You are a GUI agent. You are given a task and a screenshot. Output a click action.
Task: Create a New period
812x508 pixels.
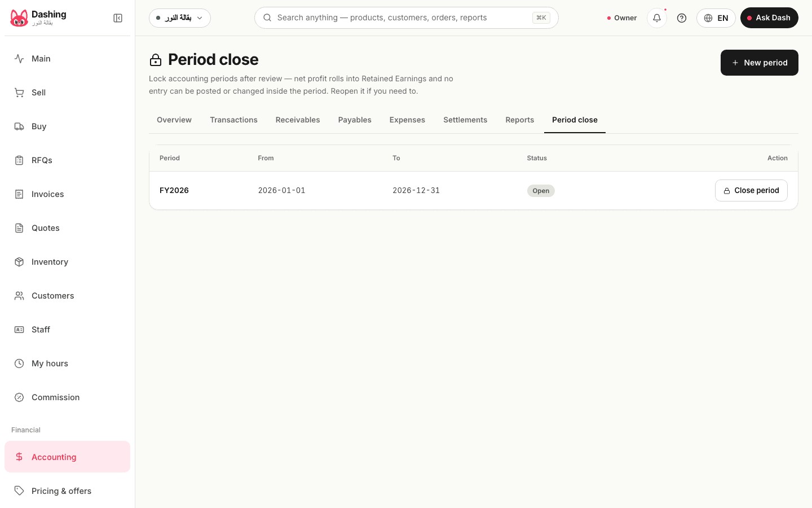click(x=760, y=63)
